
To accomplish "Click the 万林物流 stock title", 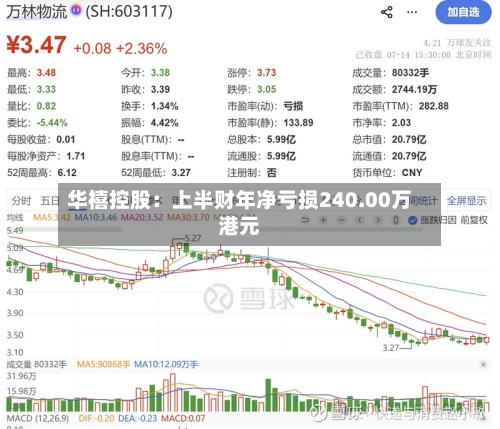I will pos(37,12).
